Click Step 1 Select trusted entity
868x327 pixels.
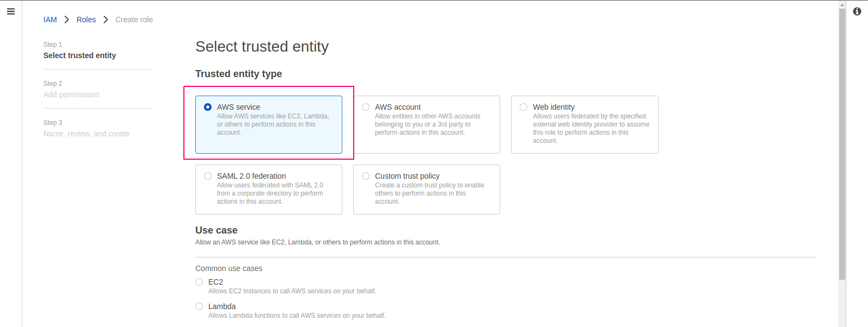[x=80, y=55]
